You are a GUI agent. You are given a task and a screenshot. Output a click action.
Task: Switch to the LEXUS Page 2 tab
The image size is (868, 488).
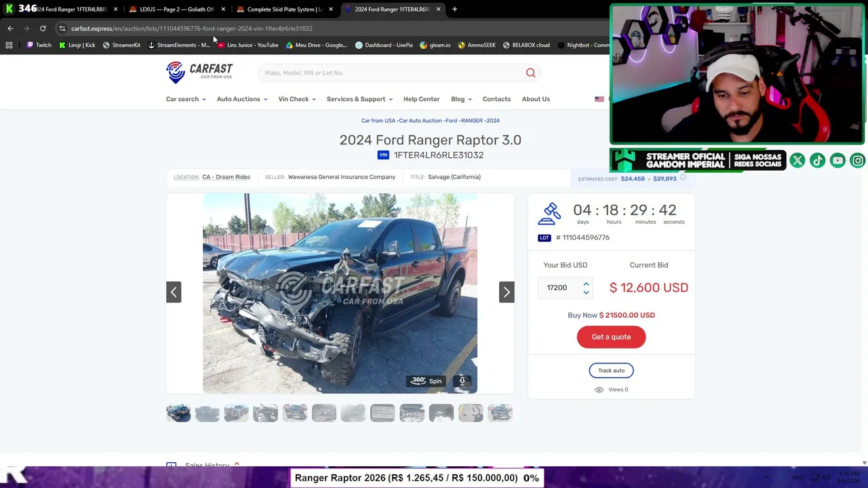176,9
